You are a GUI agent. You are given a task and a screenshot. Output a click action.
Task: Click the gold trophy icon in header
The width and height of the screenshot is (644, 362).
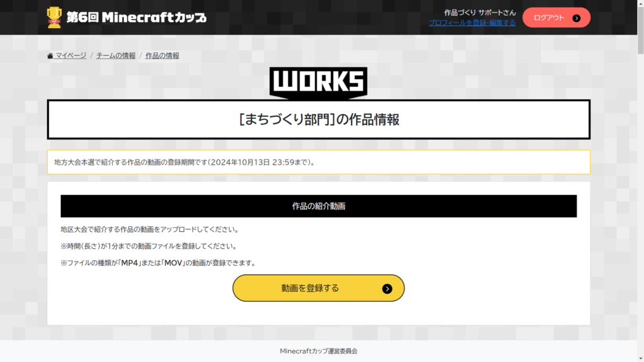(x=54, y=17)
